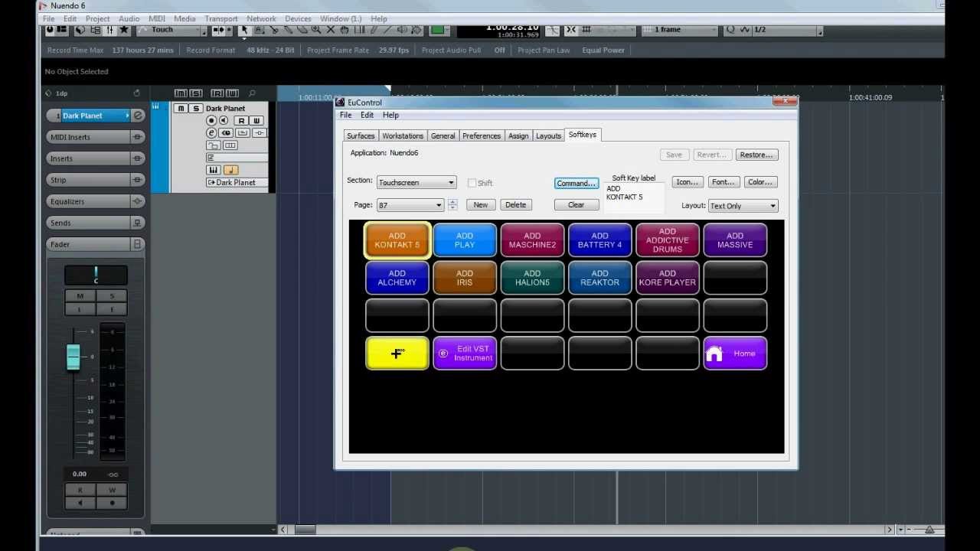This screenshot has width=980, height=551.
Task: Expand the MIDI Inserts inspector section
Action: (x=96, y=137)
